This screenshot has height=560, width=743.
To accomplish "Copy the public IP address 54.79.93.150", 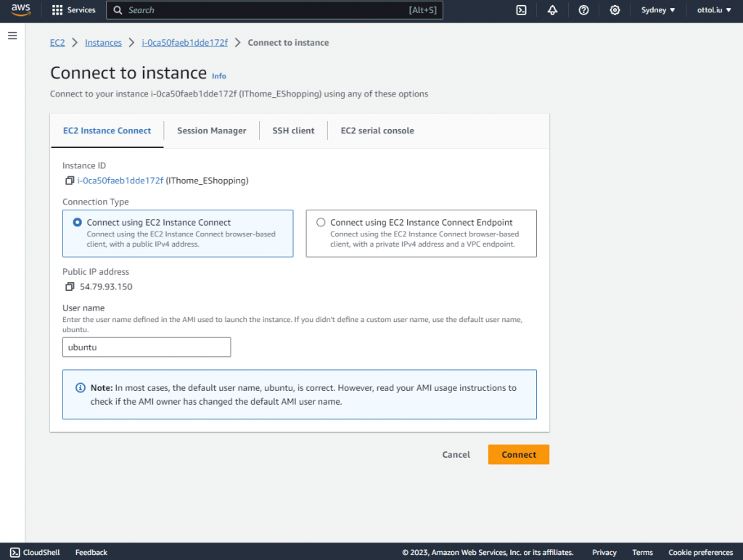I will [x=70, y=287].
